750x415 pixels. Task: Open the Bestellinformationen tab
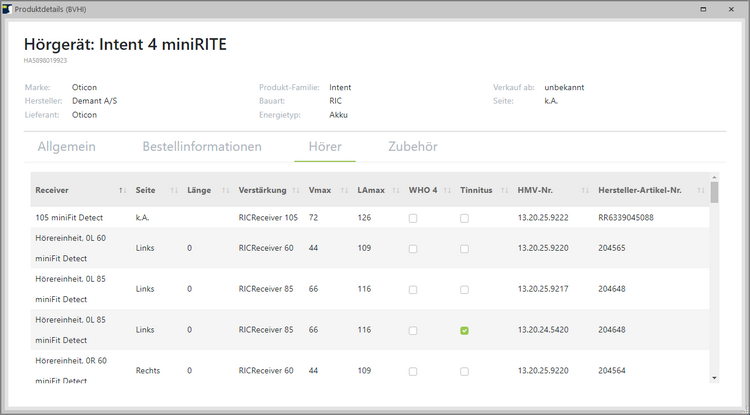[x=202, y=147]
